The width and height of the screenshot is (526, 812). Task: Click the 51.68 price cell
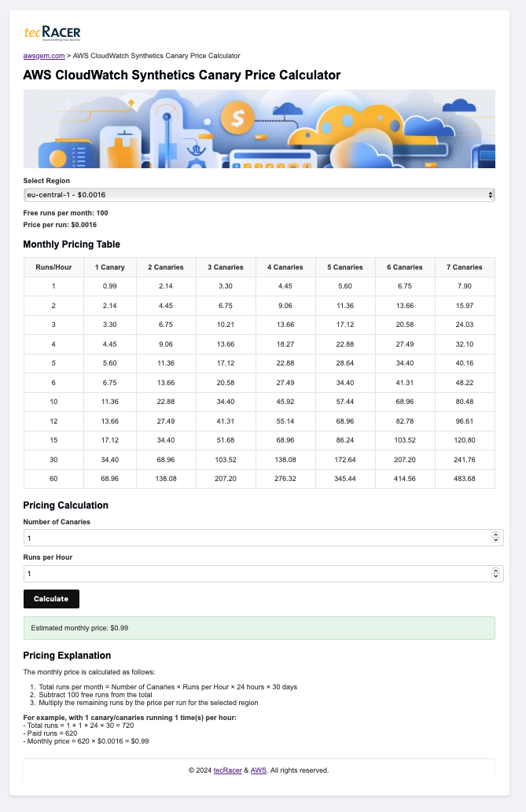pyautogui.click(x=226, y=440)
